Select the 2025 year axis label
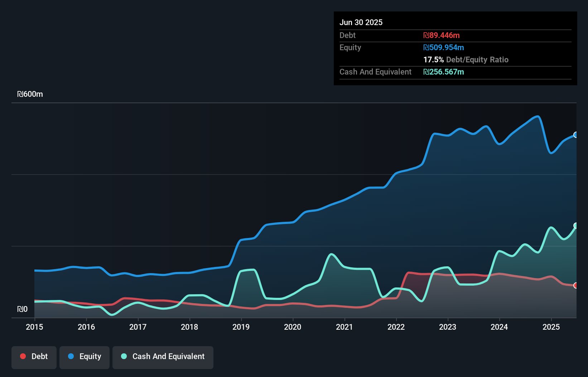This screenshot has height=377, width=588. (551, 327)
